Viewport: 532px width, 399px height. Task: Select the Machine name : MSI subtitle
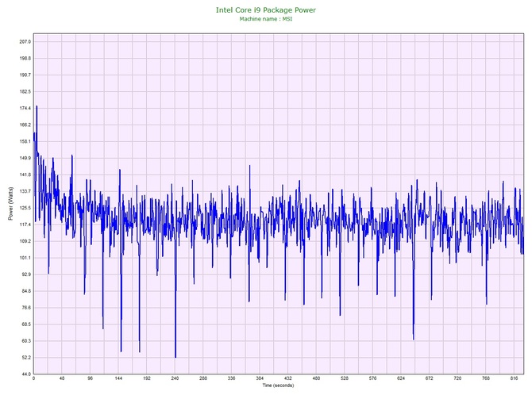pyautogui.click(x=265, y=18)
